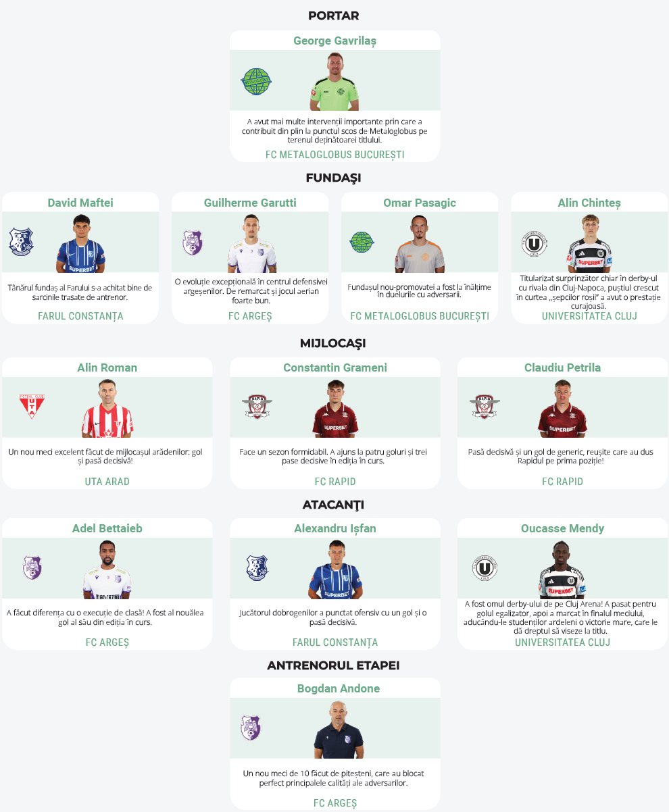669x812 pixels.
Task: Click Rapid crest beside Constantin Grameni
Action: coord(257,407)
